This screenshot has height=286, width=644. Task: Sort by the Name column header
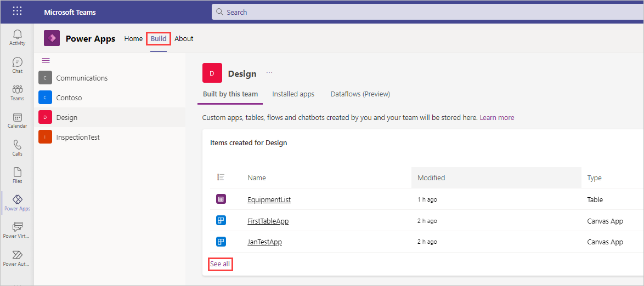point(257,178)
